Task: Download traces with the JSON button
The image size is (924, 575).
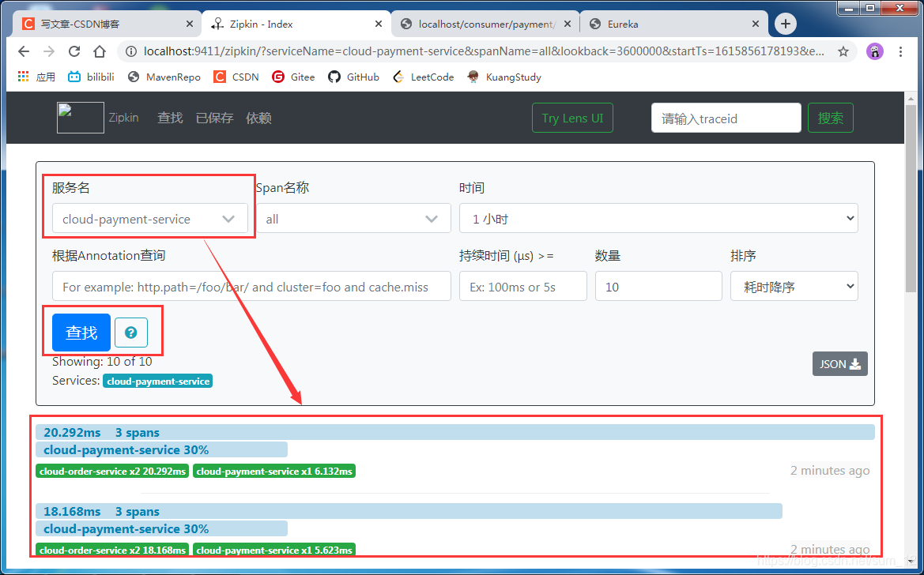Action: (839, 364)
